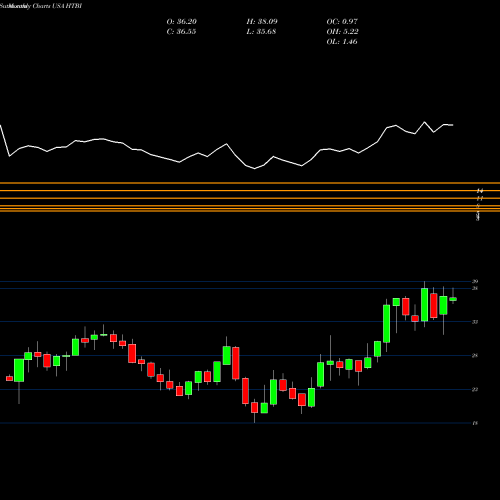Click the chart title ending in "USA HTBI"
Screen dimensions: 500x500
click(41, 6)
